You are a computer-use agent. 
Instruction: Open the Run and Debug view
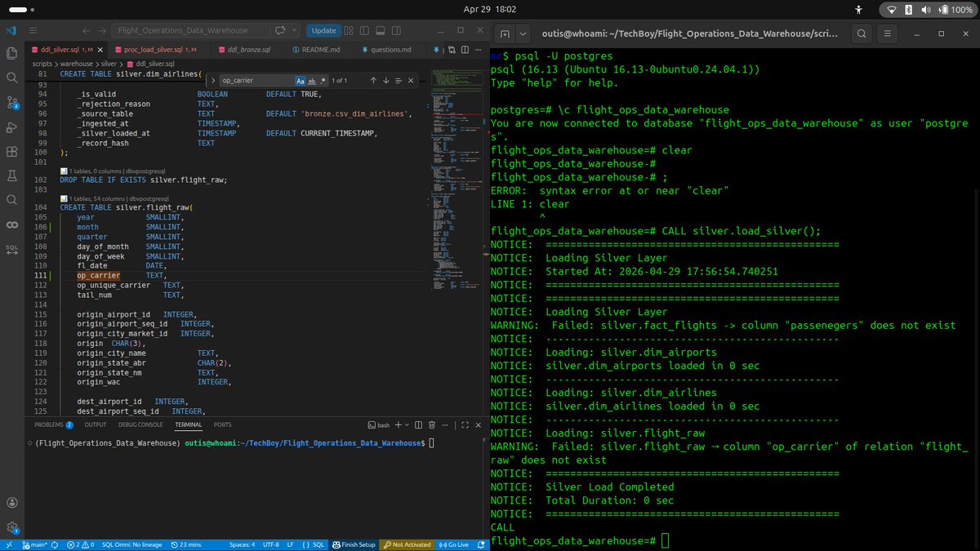point(12,127)
